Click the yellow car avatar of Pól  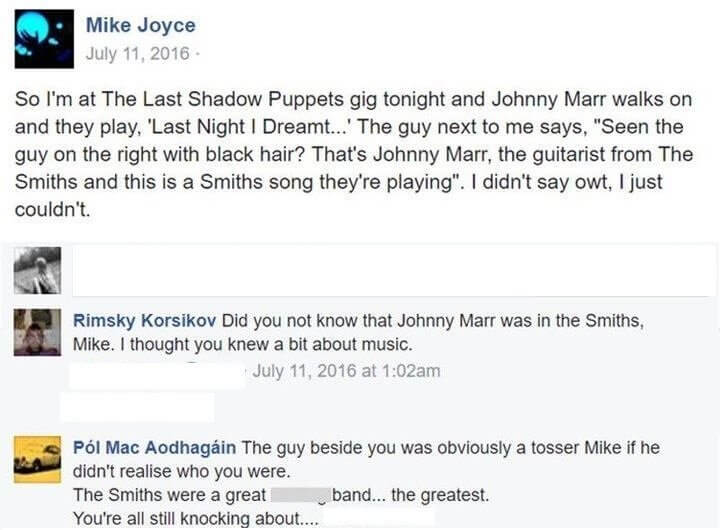coord(37,459)
